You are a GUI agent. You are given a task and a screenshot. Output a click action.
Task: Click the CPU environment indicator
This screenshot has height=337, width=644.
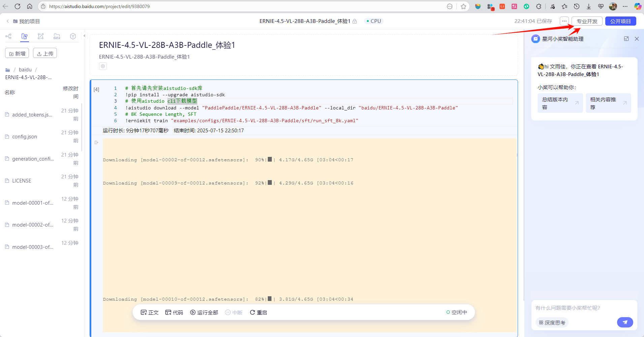pyautogui.click(x=374, y=21)
